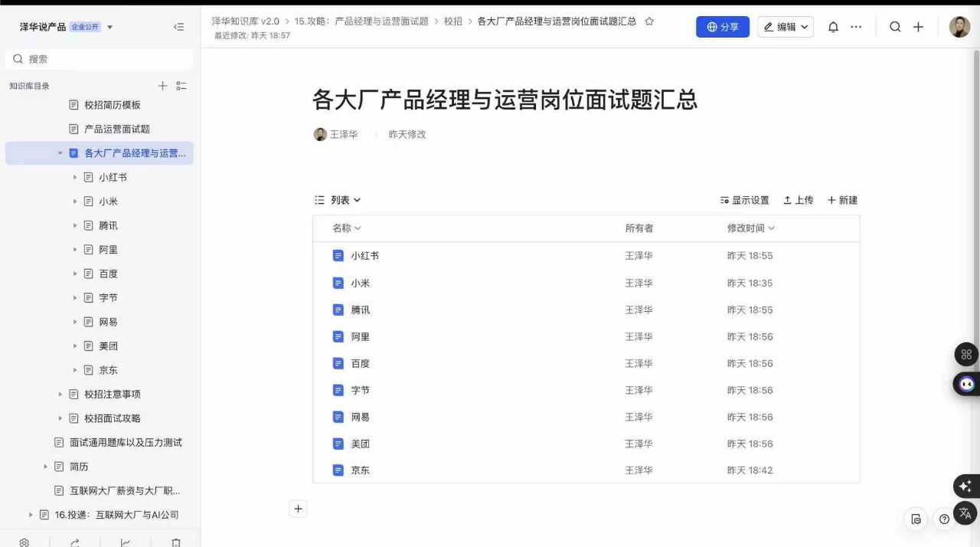Open 面试通用题库以及压力测试 in sidebar

pos(126,443)
